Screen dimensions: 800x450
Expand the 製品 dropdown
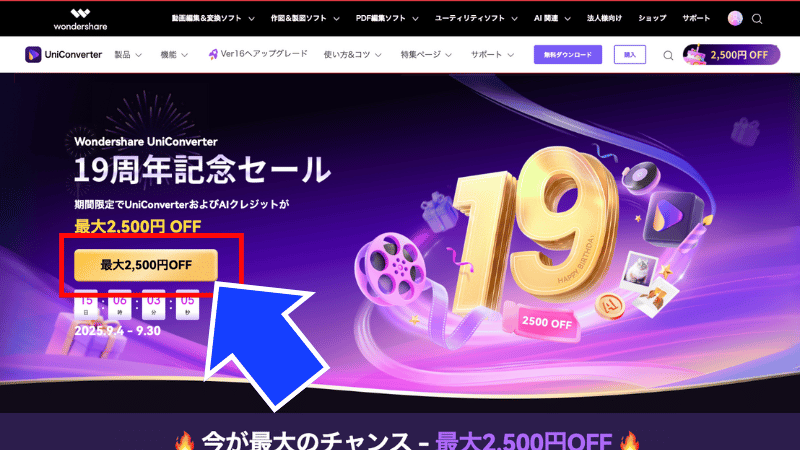pos(128,55)
